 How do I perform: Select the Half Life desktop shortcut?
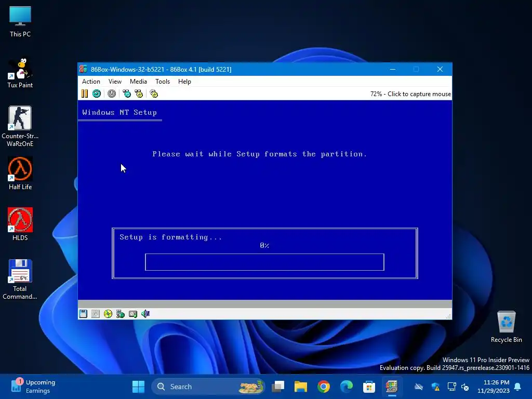click(x=20, y=174)
